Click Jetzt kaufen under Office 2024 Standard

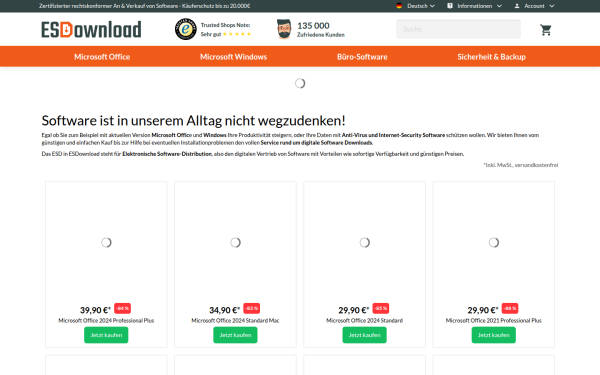[364, 335]
